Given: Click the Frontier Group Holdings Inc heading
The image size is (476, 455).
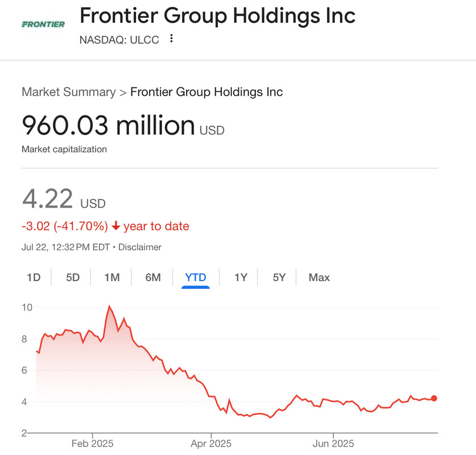Looking at the screenshot, I should coord(217,15).
